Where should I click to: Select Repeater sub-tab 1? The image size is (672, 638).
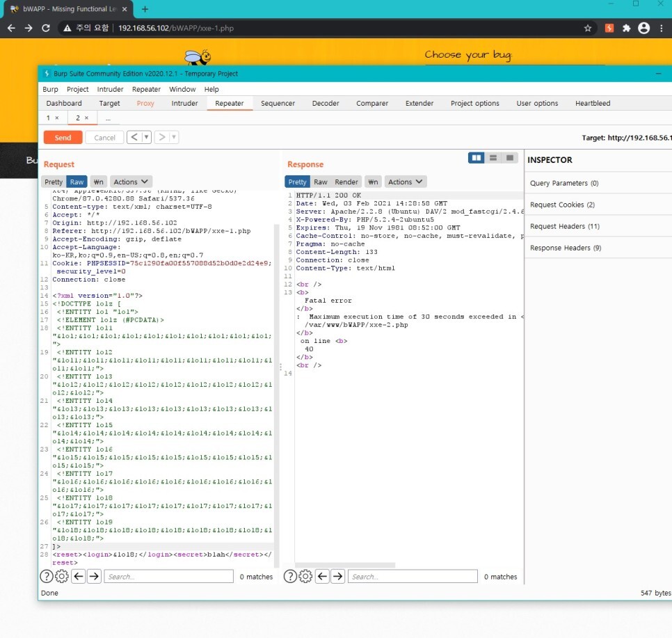point(48,118)
